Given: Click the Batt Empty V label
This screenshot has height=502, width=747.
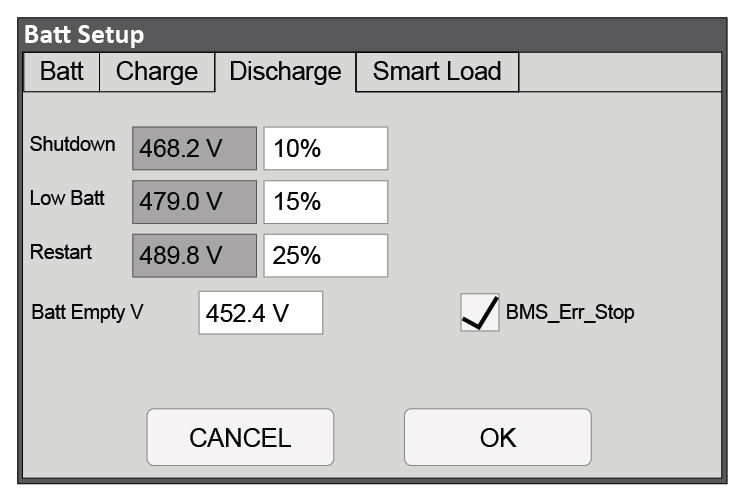Looking at the screenshot, I should (x=88, y=312).
